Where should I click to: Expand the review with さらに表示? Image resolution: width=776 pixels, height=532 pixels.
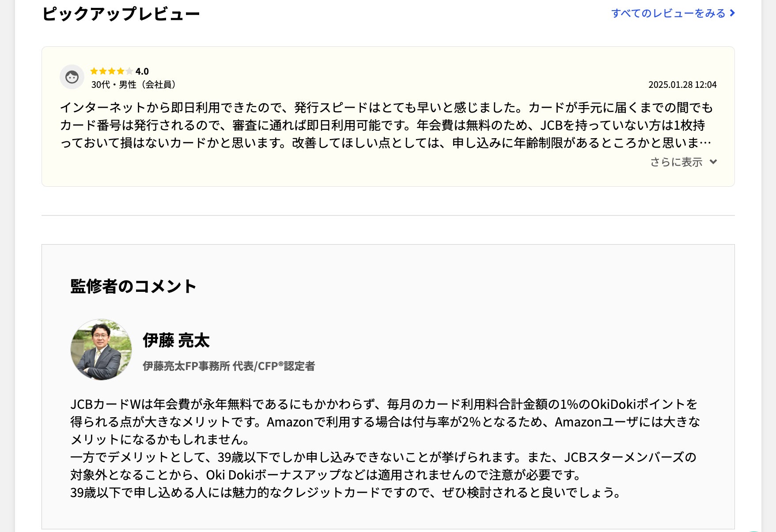point(676,162)
